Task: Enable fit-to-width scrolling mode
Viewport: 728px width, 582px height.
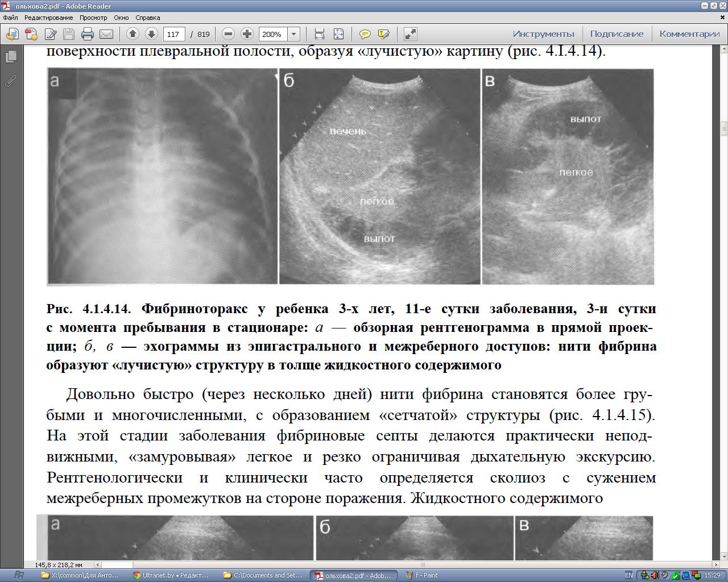Action: pos(319,34)
